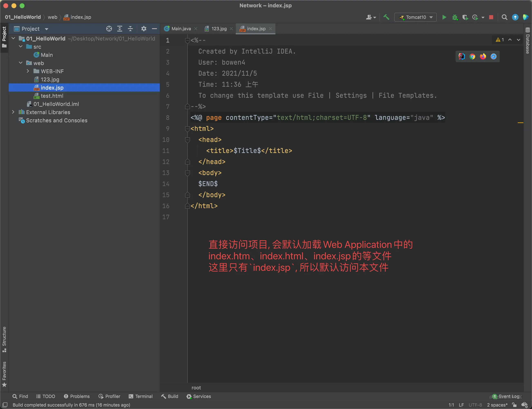Open page in Chrome browser
Image resolution: width=532 pixels, height=409 pixels.
tap(472, 56)
